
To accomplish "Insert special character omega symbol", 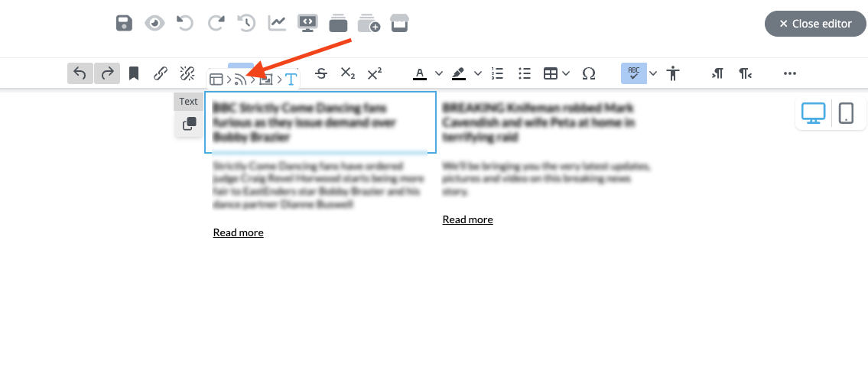I will coord(588,73).
